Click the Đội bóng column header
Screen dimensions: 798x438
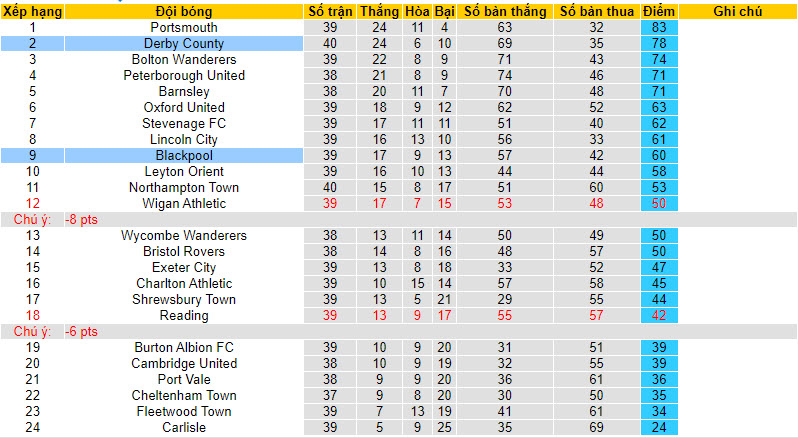183,11
